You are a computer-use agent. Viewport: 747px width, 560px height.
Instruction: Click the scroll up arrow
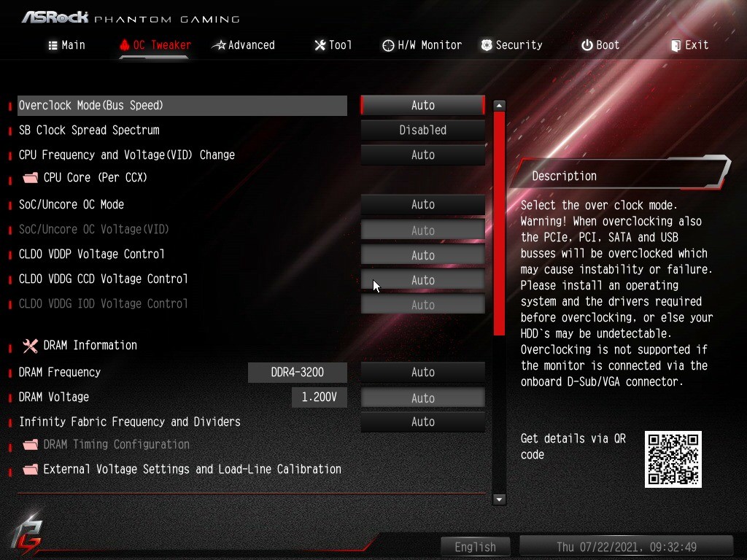499,105
